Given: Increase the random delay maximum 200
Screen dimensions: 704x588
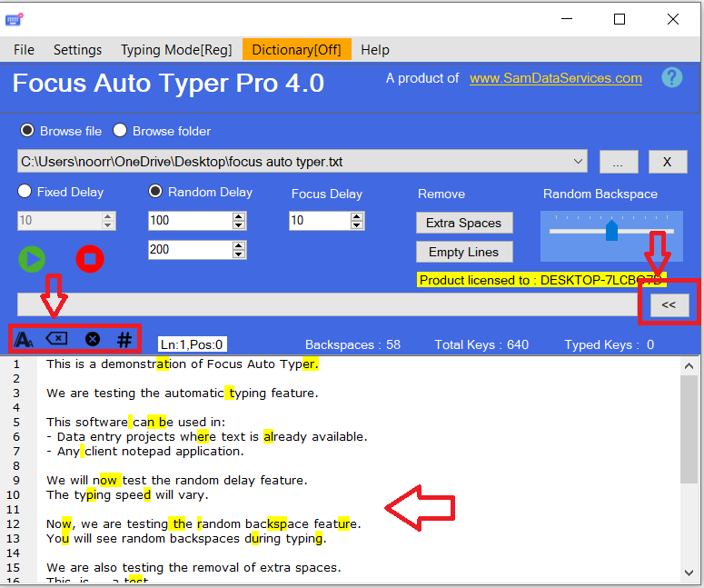Looking at the screenshot, I should click(239, 245).
